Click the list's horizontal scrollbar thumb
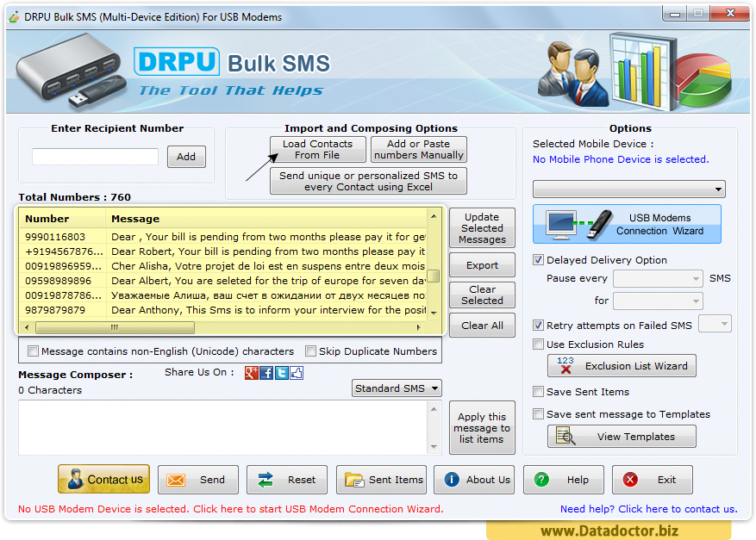 tap(115, 327)
